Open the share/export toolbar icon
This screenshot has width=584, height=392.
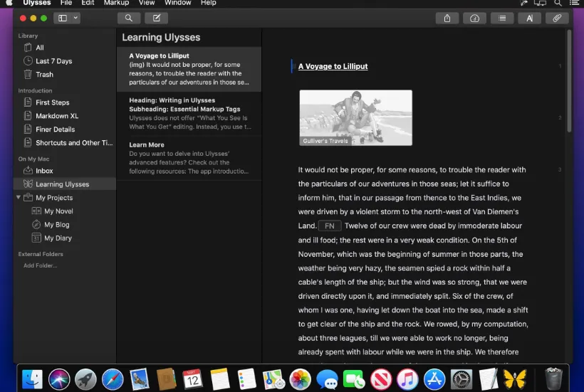tap(447, 18)
